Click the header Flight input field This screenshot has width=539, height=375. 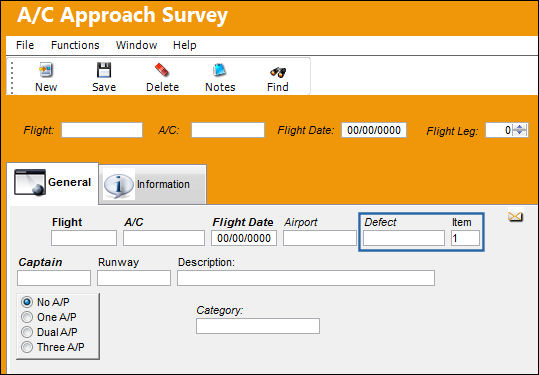click(x=102, y=130)
